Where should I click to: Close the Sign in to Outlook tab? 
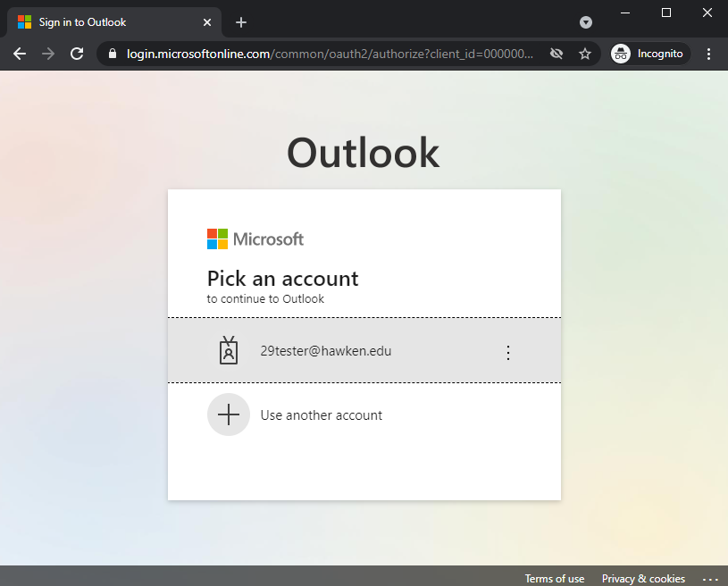coord(207,22)
